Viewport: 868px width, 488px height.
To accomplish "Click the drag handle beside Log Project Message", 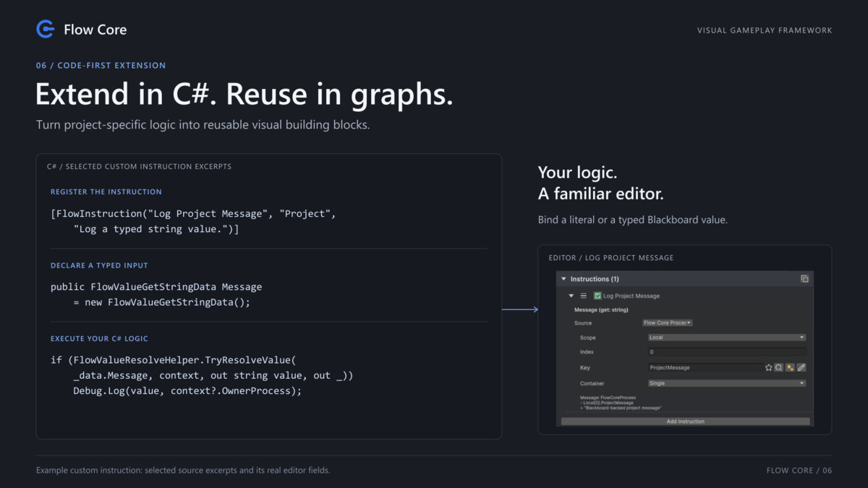I will 584,296.
